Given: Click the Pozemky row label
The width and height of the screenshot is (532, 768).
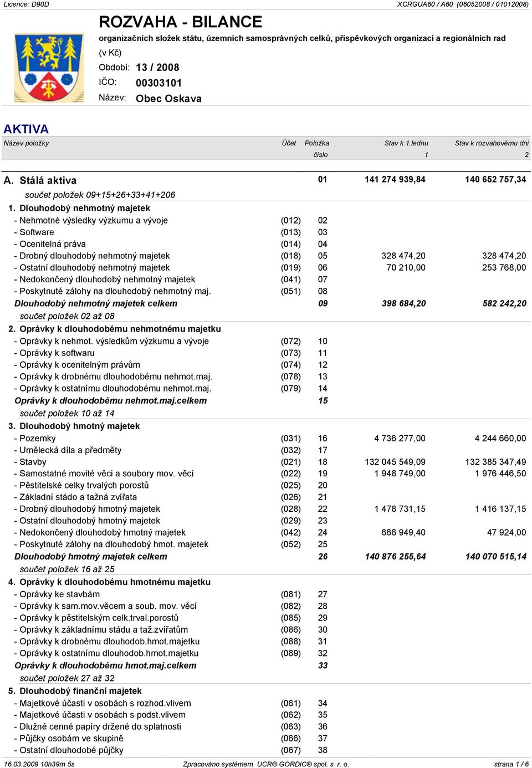Looking at the screenshot, I should pos(38,439).
